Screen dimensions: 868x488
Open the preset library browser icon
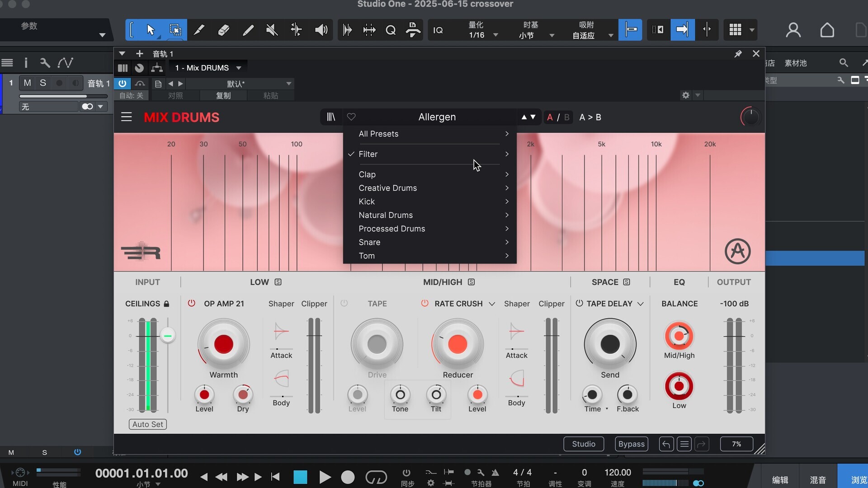point(331,117)
